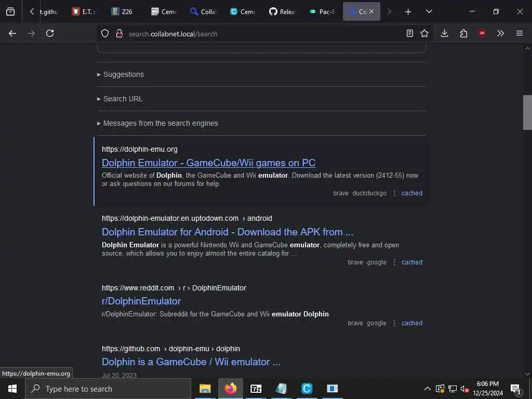Click the Firefox taskbar icon
Image resolution: width=532 pixels, height=399 pixels.
tap(230, 389)
